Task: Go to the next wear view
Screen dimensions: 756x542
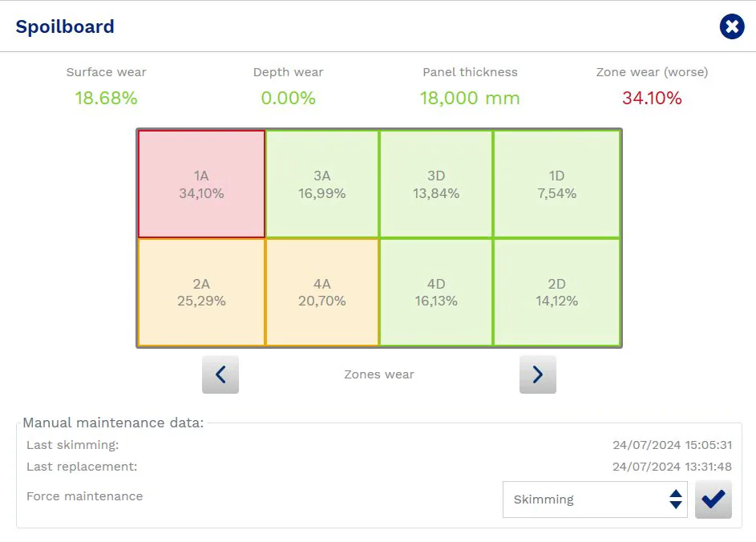Action: (537, 374)
